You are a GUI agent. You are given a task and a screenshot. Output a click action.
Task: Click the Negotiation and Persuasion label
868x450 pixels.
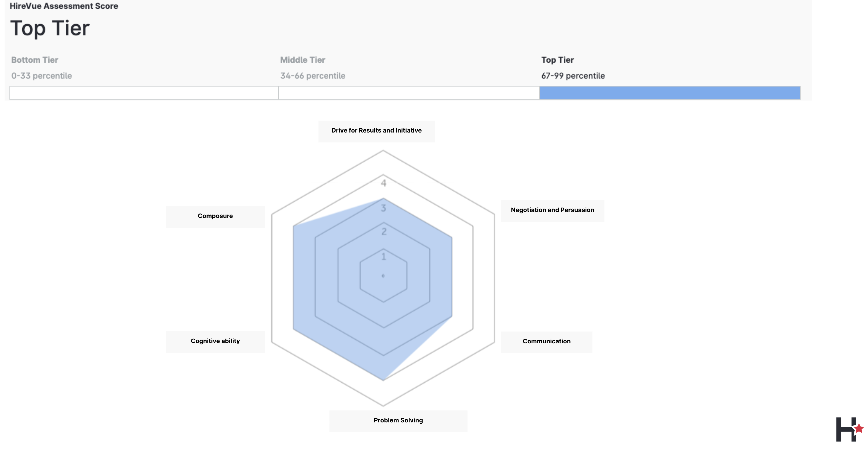pos(552,210)
